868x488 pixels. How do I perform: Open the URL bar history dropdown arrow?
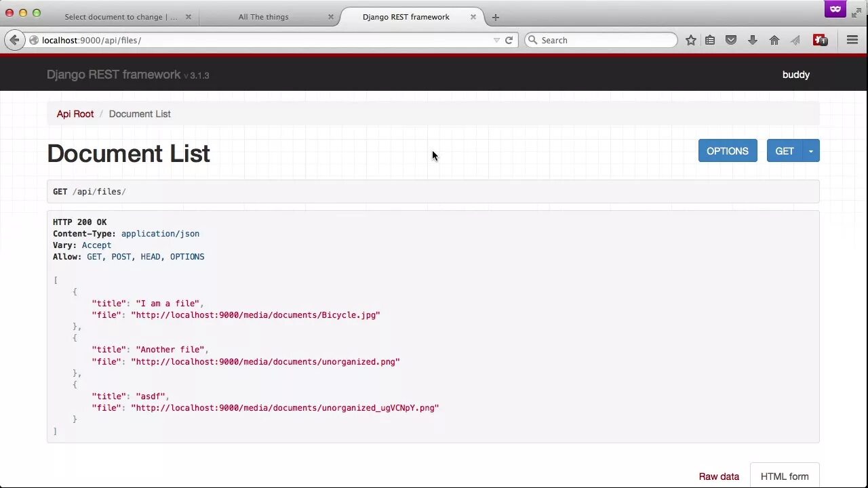point(496,40)
